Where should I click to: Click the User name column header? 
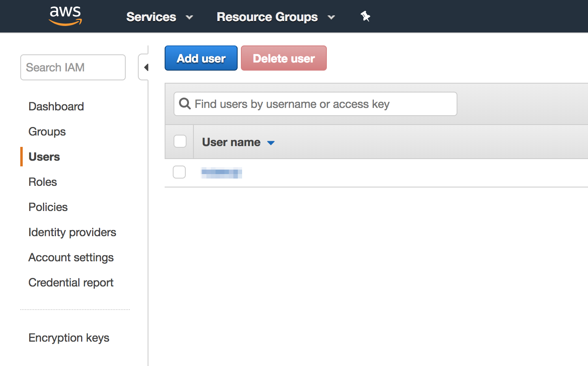coord(231,142)
